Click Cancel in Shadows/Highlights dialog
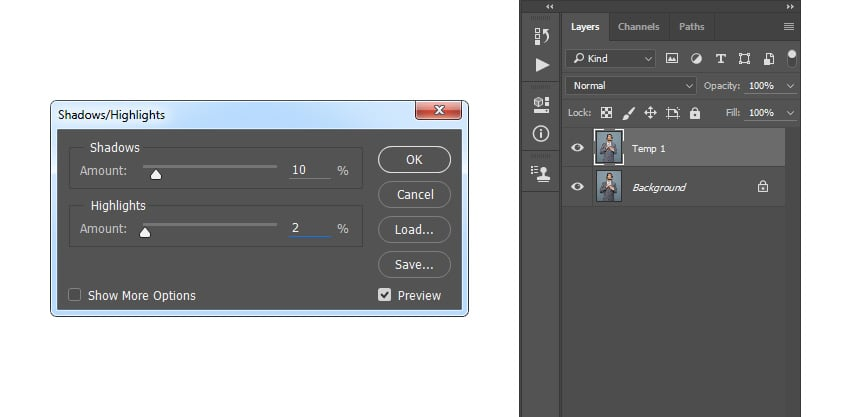Image resolution: width=850 pixels, height=417 pixels. tap(414, 195)
